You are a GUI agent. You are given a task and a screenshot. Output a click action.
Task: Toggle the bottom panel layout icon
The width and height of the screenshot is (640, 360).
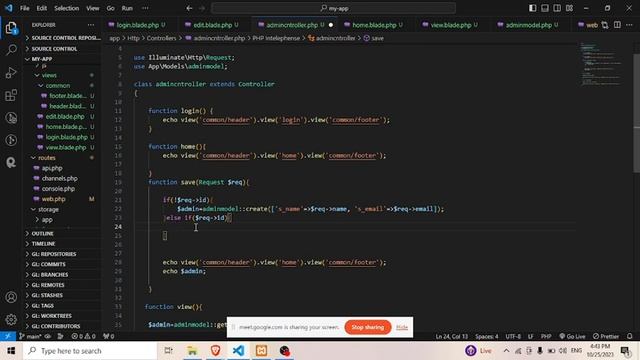[544, 8]
